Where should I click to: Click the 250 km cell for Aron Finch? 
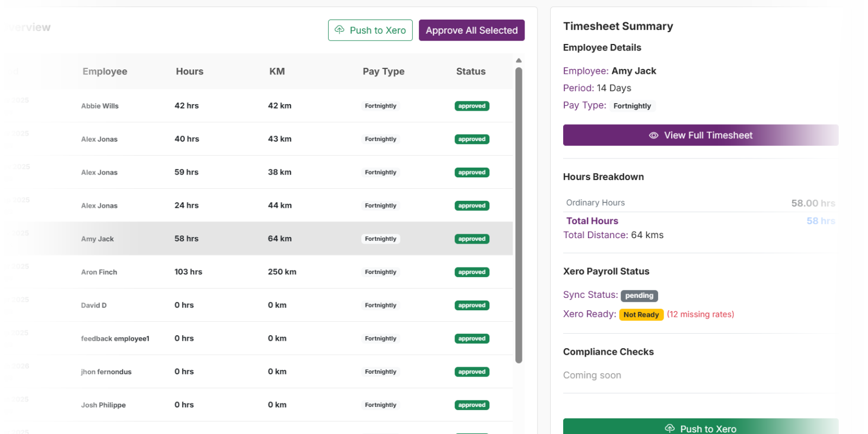(282, 271)
